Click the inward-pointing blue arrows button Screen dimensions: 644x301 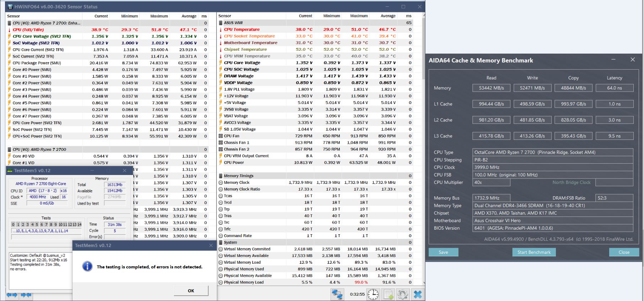pyautogui.click(x=26, y=295)
